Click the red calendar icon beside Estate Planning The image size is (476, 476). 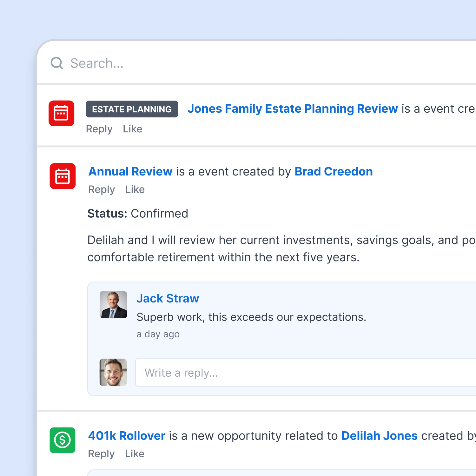[x=61, y=113]
